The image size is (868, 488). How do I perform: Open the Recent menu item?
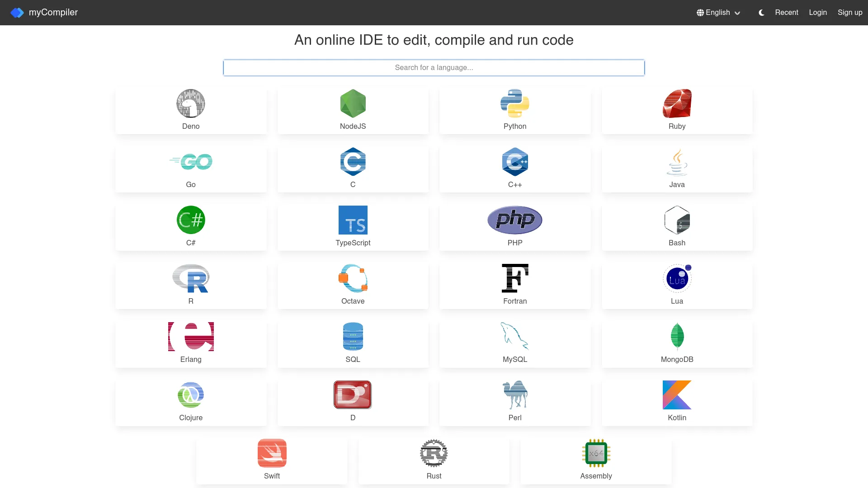pyautogui.click(x=787, y=13)
